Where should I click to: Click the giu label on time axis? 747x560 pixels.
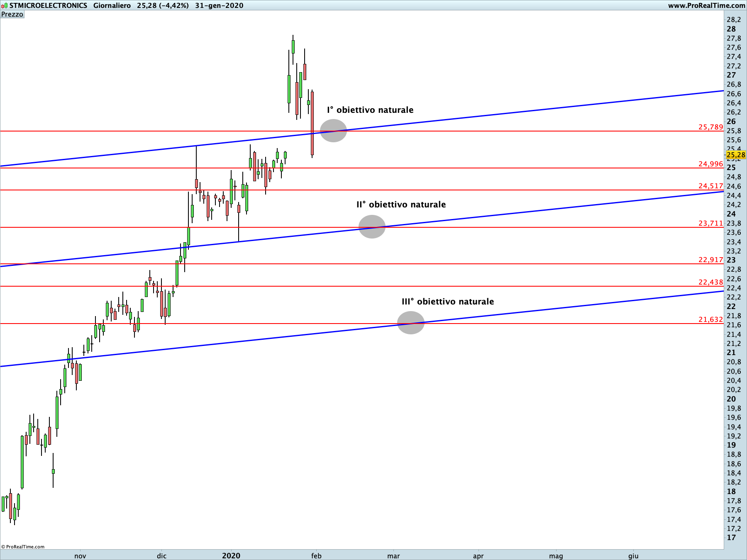point(633,556)
